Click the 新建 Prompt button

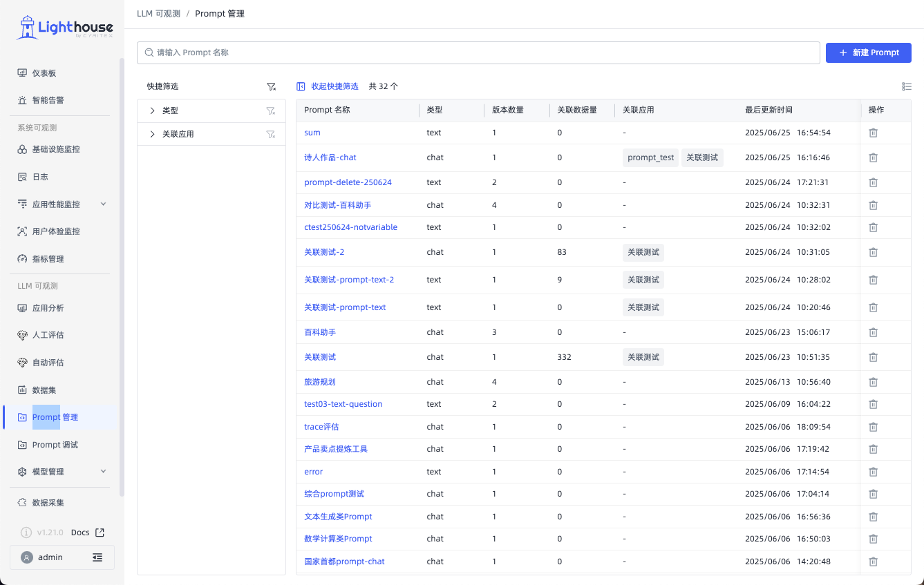click(869, 52)
